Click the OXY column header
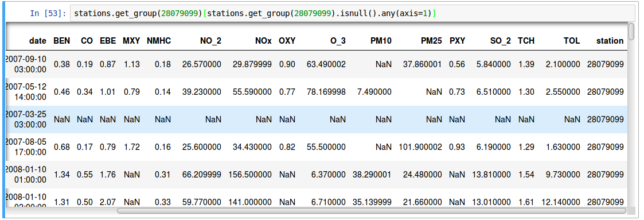The width and height of the screenshot is (644, 220). [x=287, y=41]
